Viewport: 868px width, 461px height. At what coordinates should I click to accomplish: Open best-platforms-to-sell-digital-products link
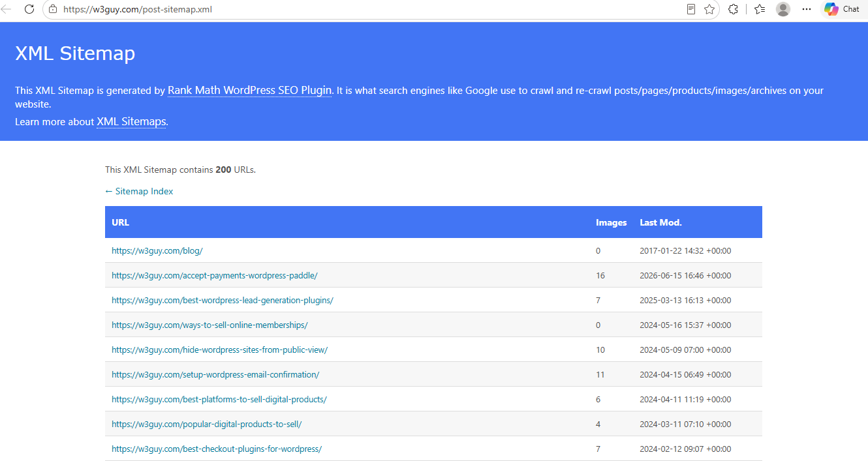(x=219, y=399)
